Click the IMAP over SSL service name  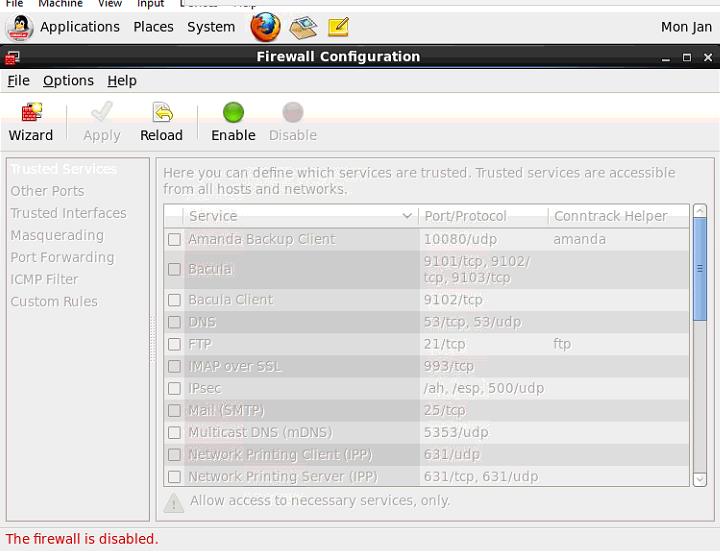click(234, 366)
